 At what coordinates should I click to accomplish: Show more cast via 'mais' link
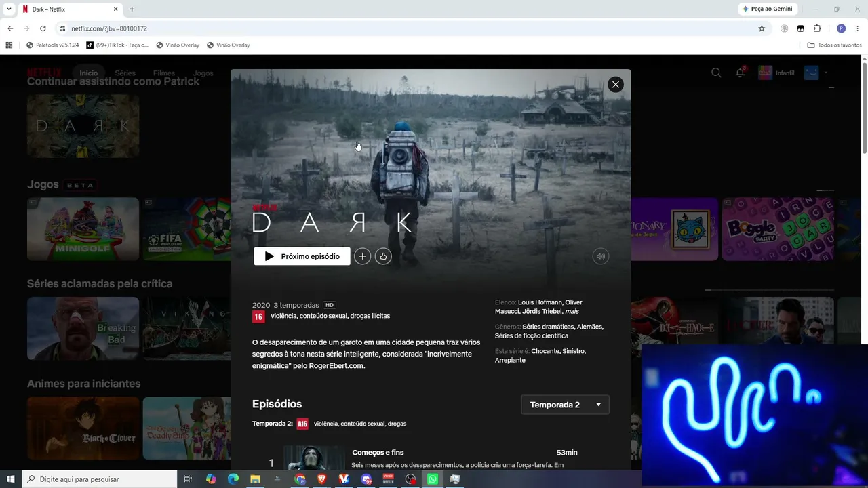(572, 311)
